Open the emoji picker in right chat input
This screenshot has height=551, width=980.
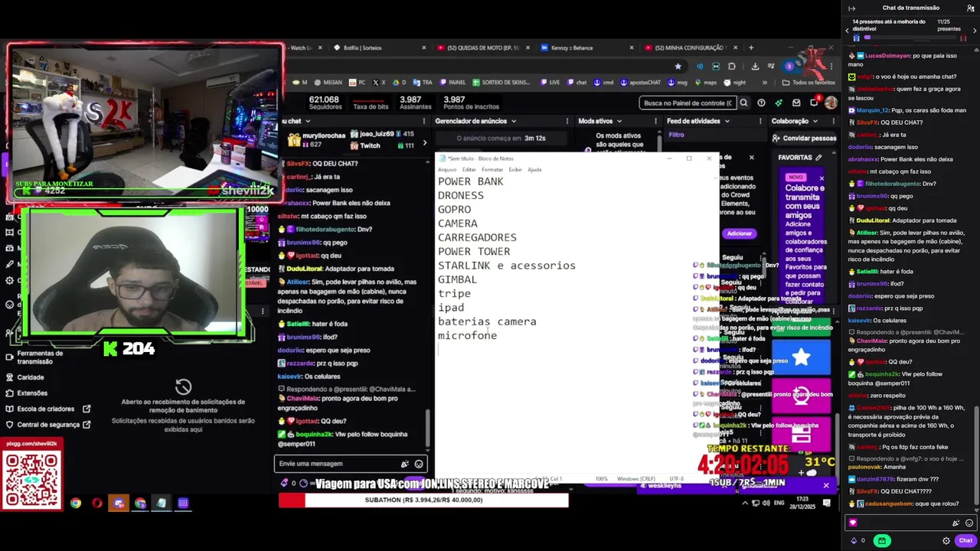tap(969, 523)
